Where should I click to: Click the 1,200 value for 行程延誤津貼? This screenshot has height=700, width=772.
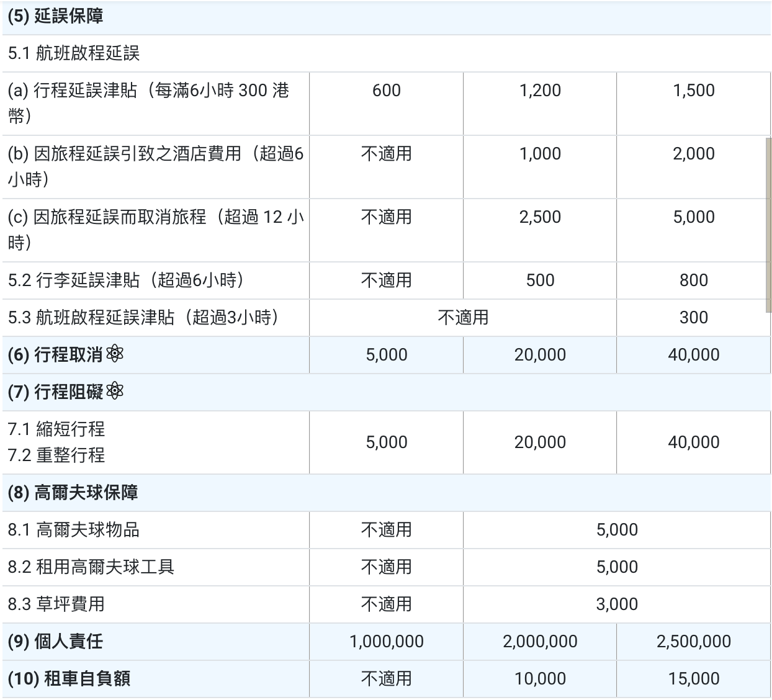tap(540, 91)
